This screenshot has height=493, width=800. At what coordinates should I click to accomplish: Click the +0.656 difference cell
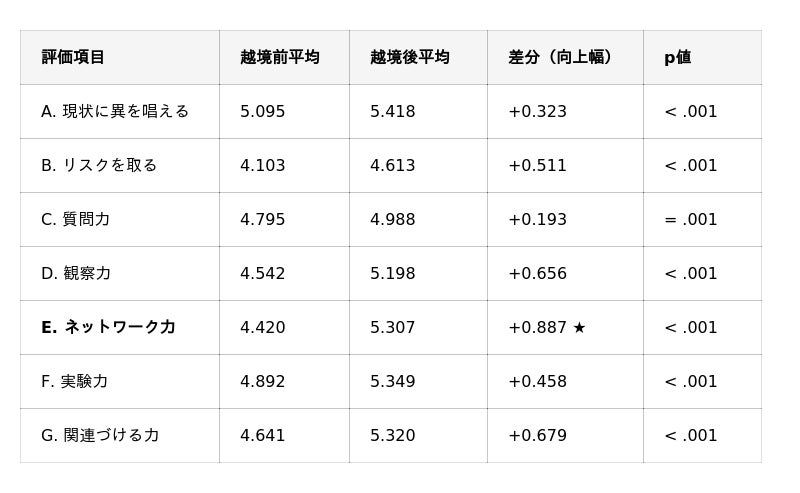[x=537, y=274]
